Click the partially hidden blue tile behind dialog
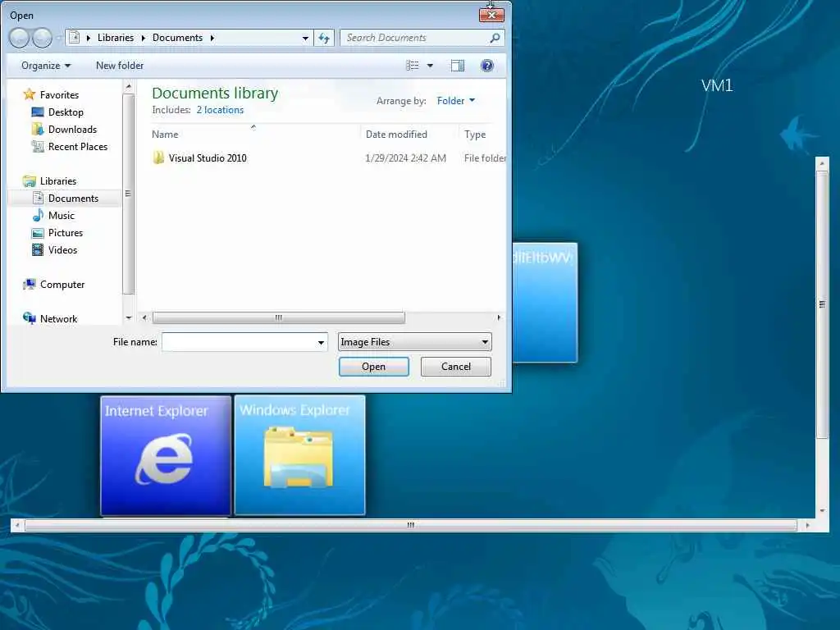Screen dimensions: 840x630 click(545, 303)
